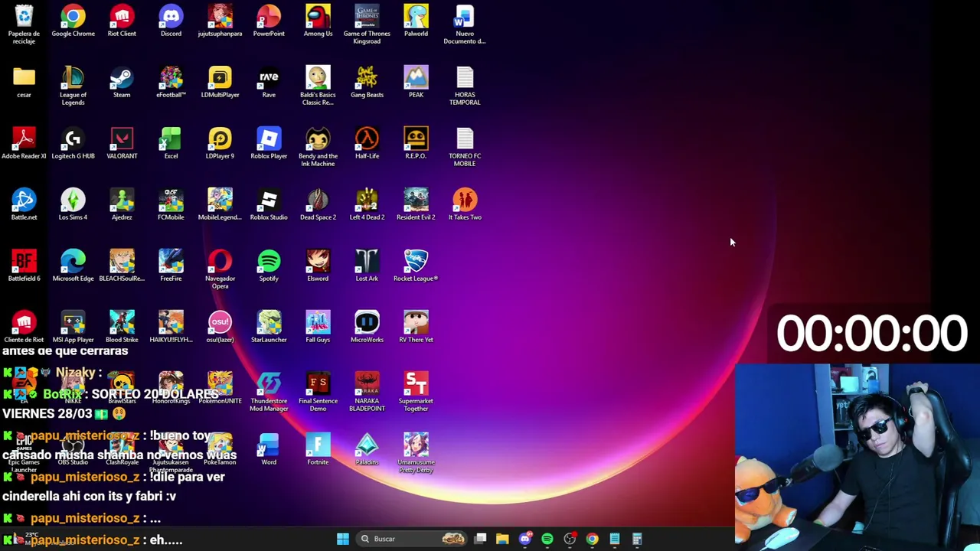Viewport: 980px width, 551px height.
Task: Select the LDMultiPlayer icon
Action: tap(220, 82)
